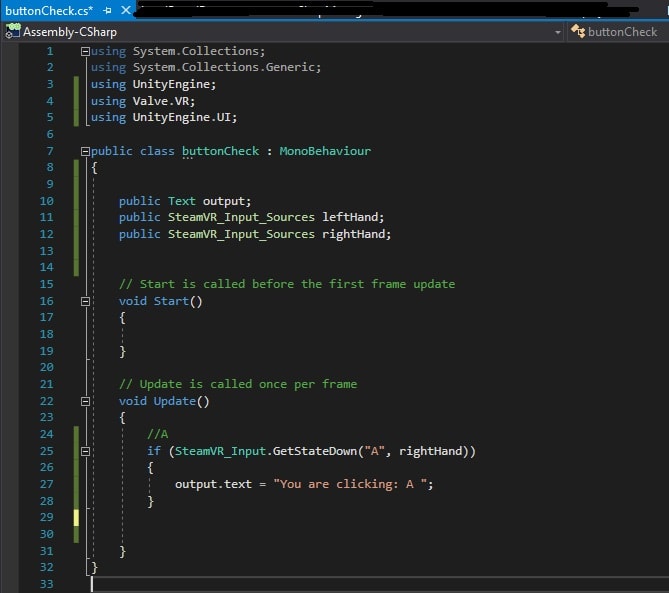Place cursor on empty line 33
669x593 pixels.
coord(380,584)
